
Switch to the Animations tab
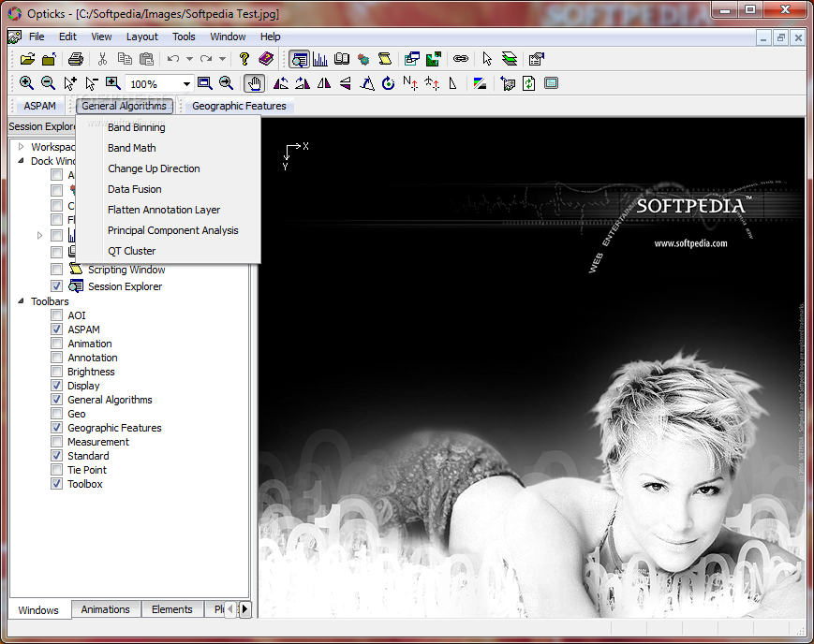tap(106, 609)
